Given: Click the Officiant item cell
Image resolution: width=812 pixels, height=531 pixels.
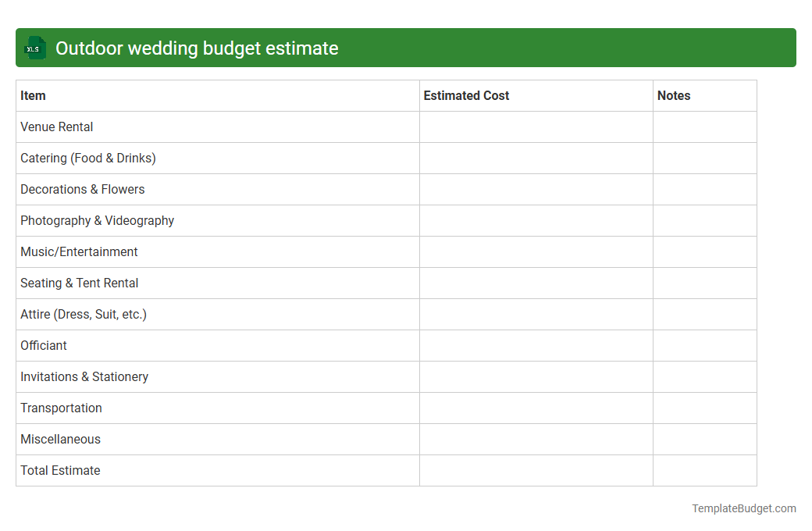Looking at the screenshot, I should tap(44, 345).
